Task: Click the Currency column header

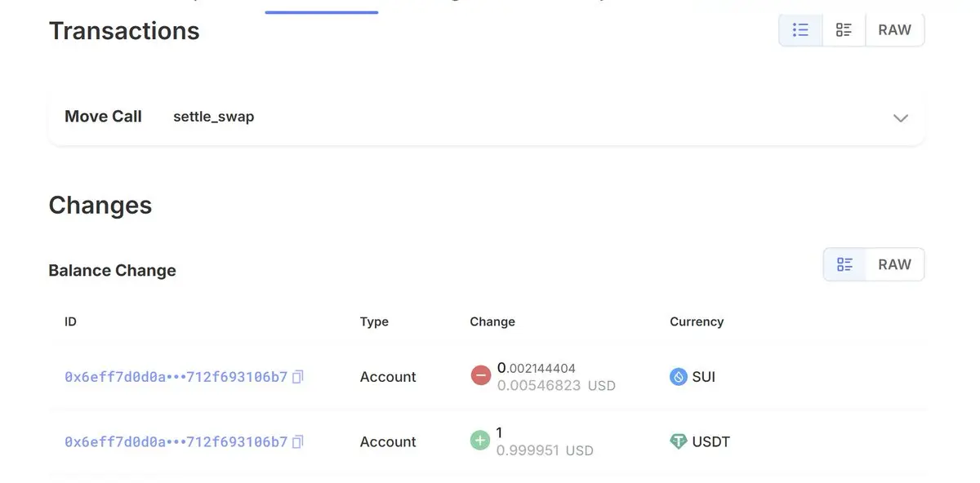Action: (x=697, y=321)
